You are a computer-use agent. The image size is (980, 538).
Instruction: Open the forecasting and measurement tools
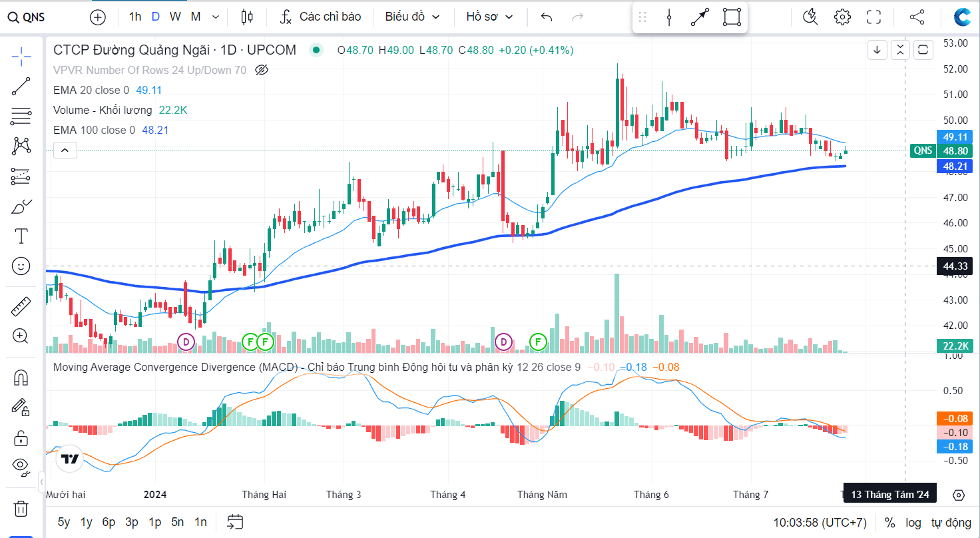[21, 176]
